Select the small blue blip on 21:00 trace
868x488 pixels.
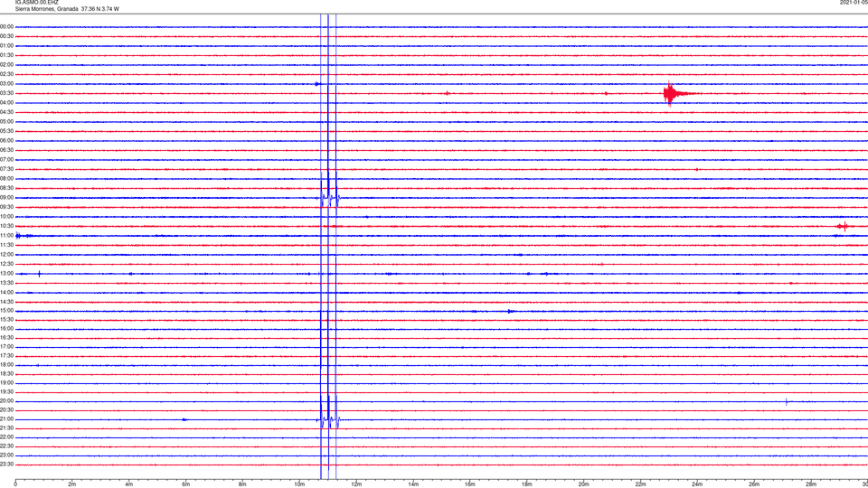[x=184, y=420]
